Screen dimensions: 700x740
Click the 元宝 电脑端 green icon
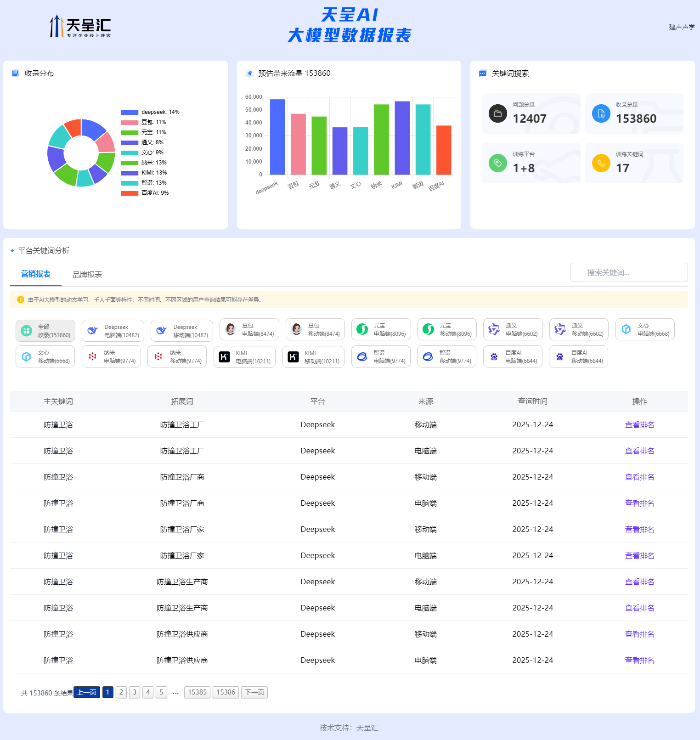click(362, 329)
